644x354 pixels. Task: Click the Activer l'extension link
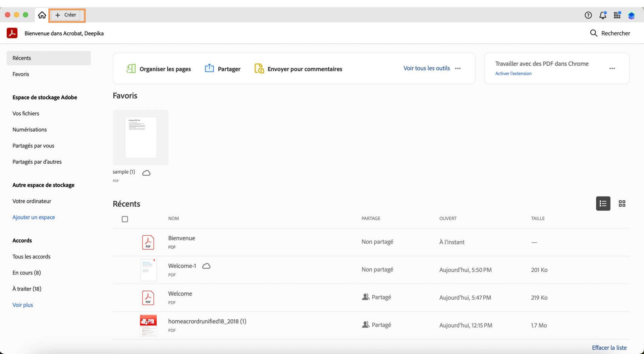[x=513, y=73]
